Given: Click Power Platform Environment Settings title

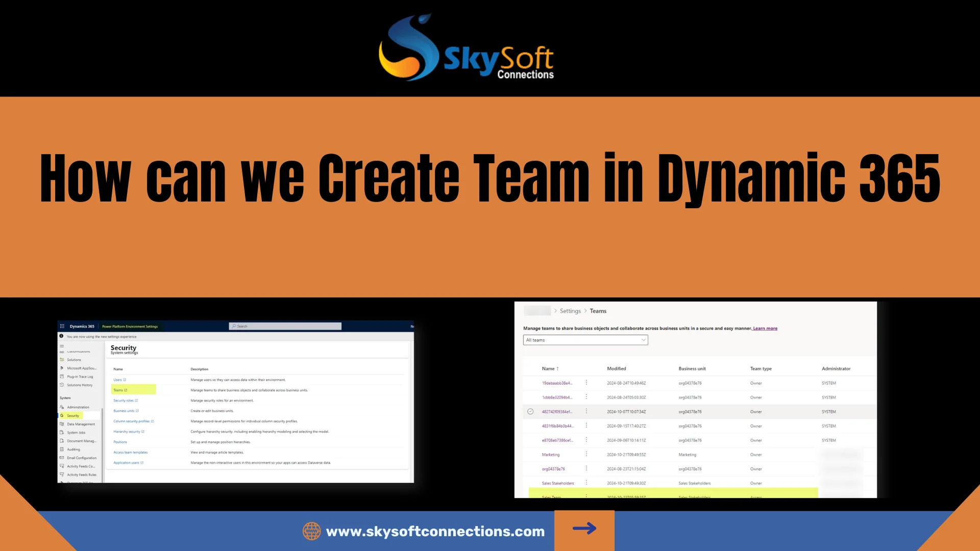Looking at the screenshot, I should tap(130, 327).
